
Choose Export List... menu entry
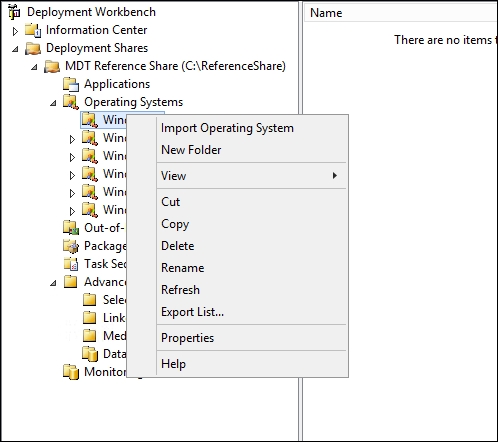pyautogui.click(x=192, y=312)
